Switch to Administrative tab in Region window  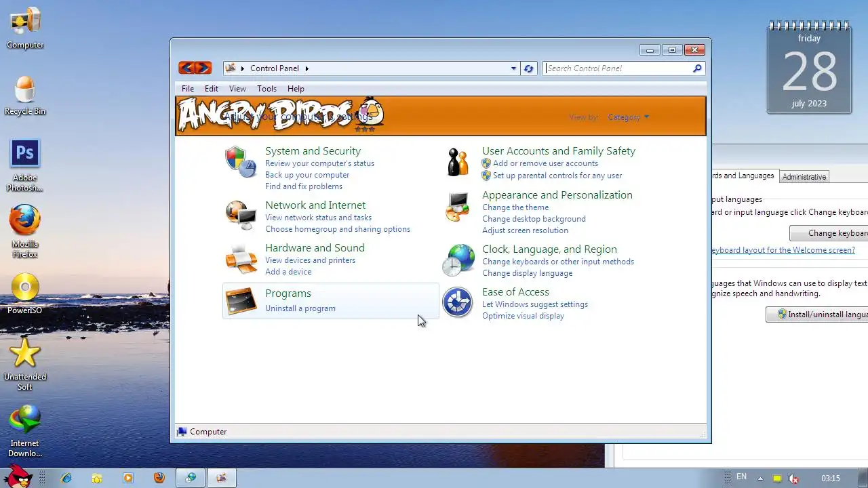(x=804, y=177)
